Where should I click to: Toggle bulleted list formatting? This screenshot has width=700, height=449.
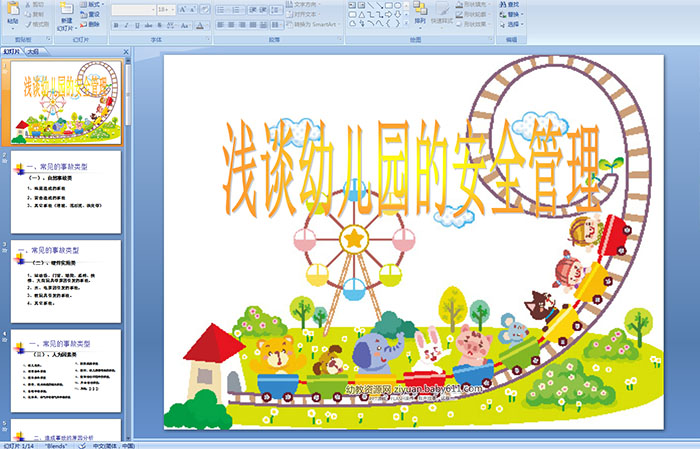click(222, 9)
